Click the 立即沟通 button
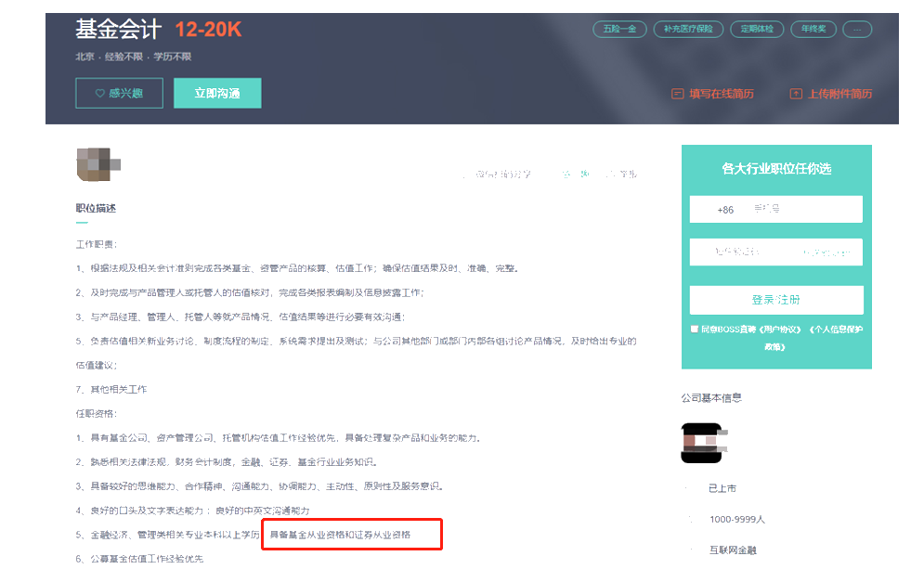 (x=217, y=93)
